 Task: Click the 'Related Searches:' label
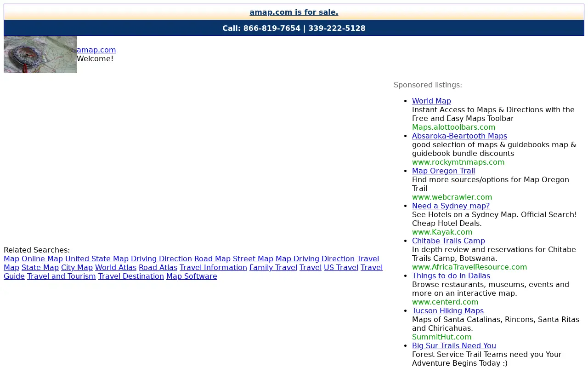37,250
